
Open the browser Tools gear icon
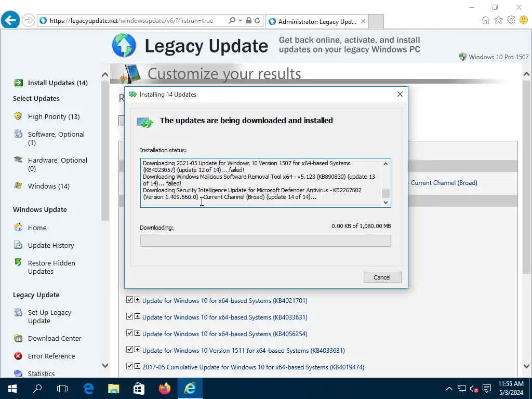click(x=511, y=20)
